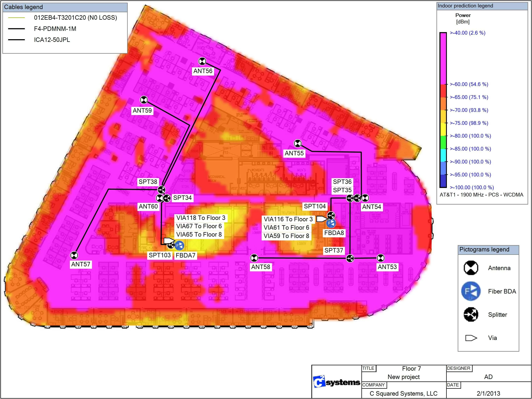Screen dimensions: 532x399
Task: Select the FBDA8 Fiber BDA icon
Action: tap(331, 223)
